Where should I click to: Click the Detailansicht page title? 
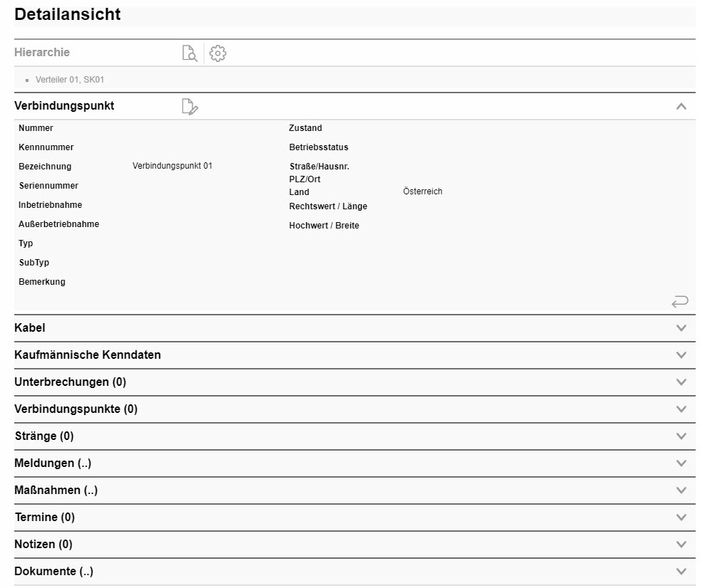coord(68,14)
